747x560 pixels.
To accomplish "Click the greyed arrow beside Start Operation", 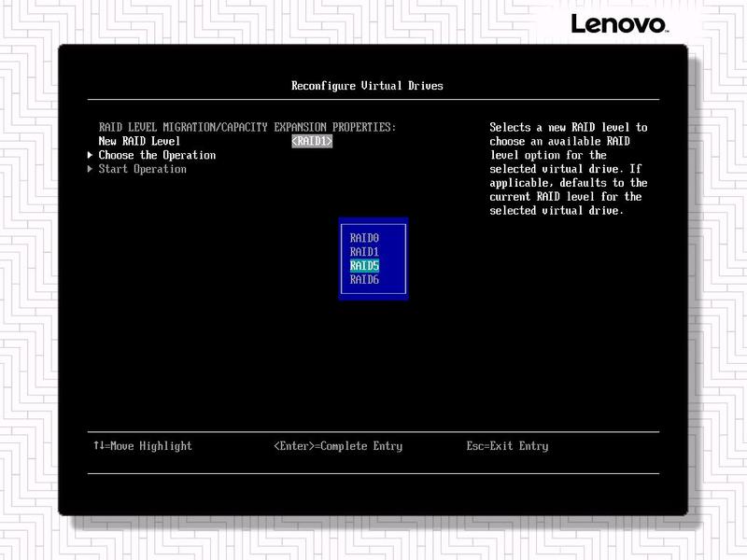I will click(x=91, y=169).
